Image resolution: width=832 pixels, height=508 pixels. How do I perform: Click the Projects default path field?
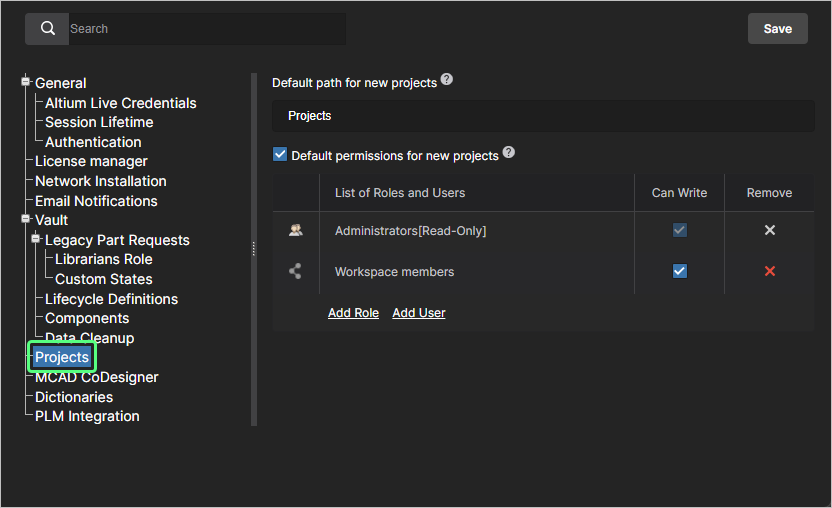pos(543,116)
